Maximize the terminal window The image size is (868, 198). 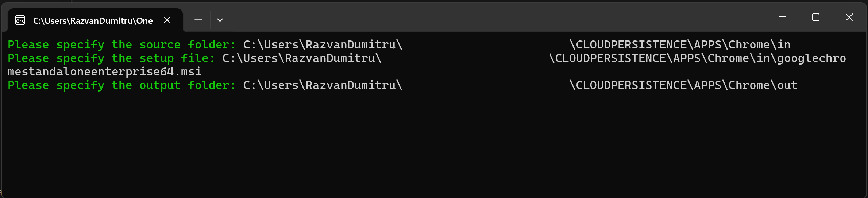(816, 17)
